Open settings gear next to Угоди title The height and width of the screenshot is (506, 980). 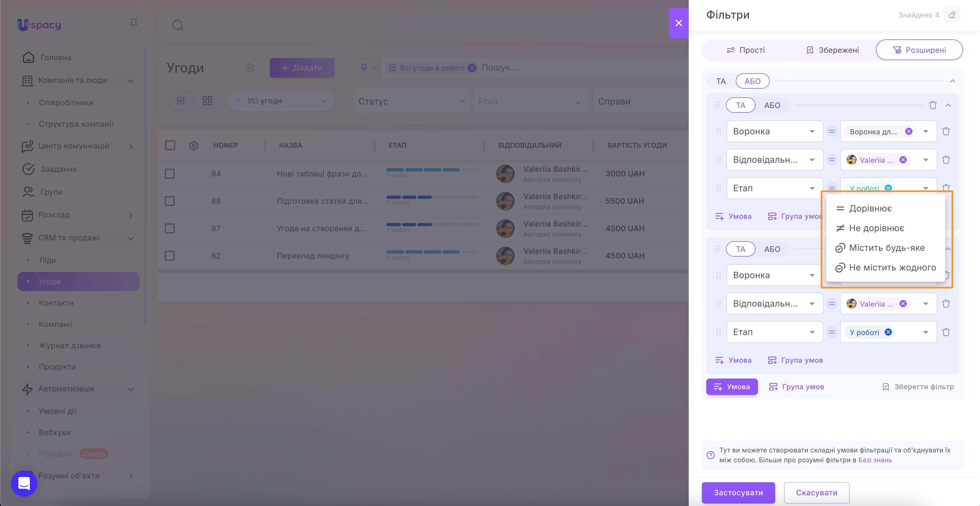(x=250, y=68)
